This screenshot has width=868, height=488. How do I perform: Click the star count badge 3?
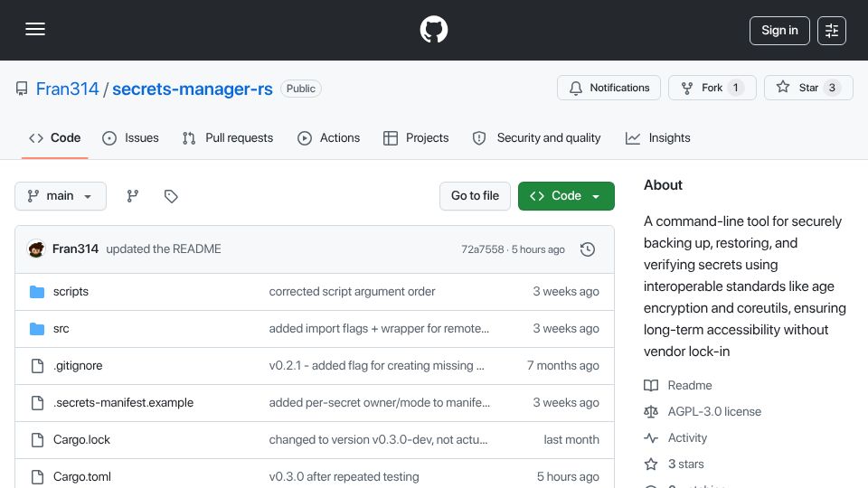(x=832, y=88)
